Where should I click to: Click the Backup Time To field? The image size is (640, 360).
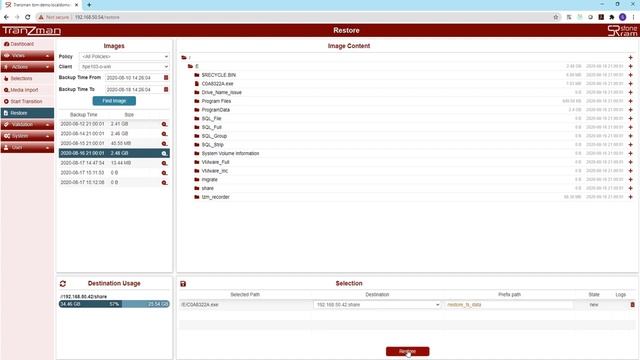click(133, 89)
